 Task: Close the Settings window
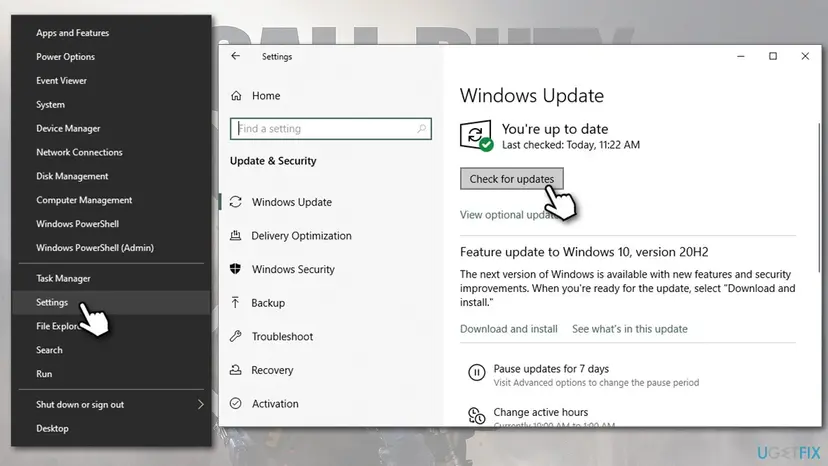805,56
